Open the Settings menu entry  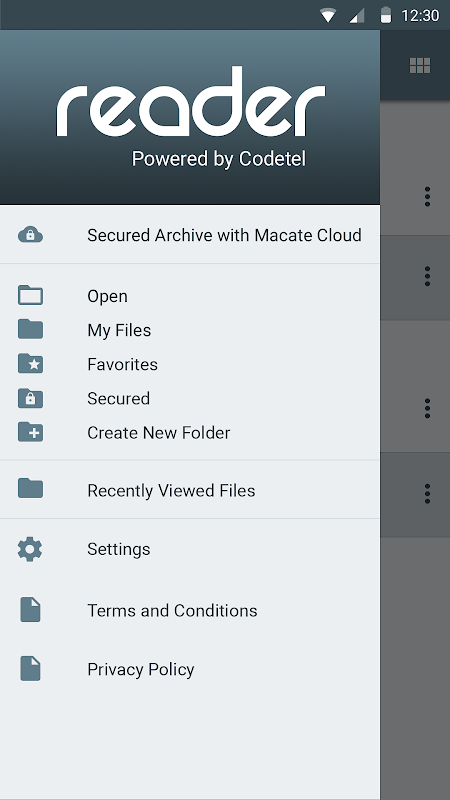click(190, 549)
